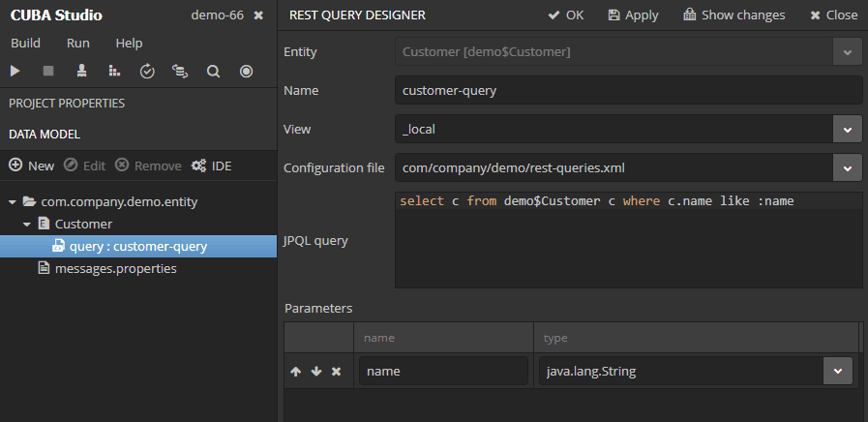Click the circular record icon in toolbar
868x422 pixels.
247,71
